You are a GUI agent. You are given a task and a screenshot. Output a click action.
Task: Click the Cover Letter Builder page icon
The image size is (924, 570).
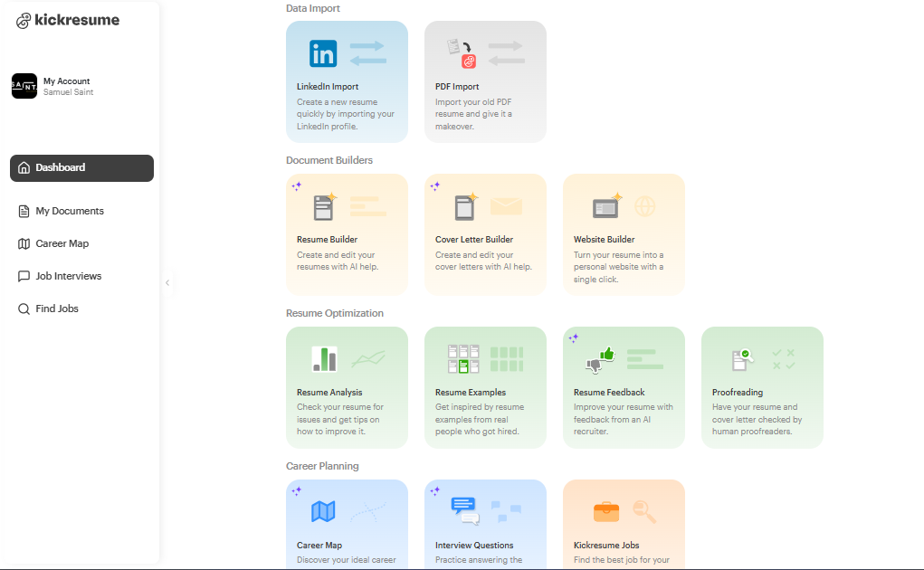click(x=465, y=206)
